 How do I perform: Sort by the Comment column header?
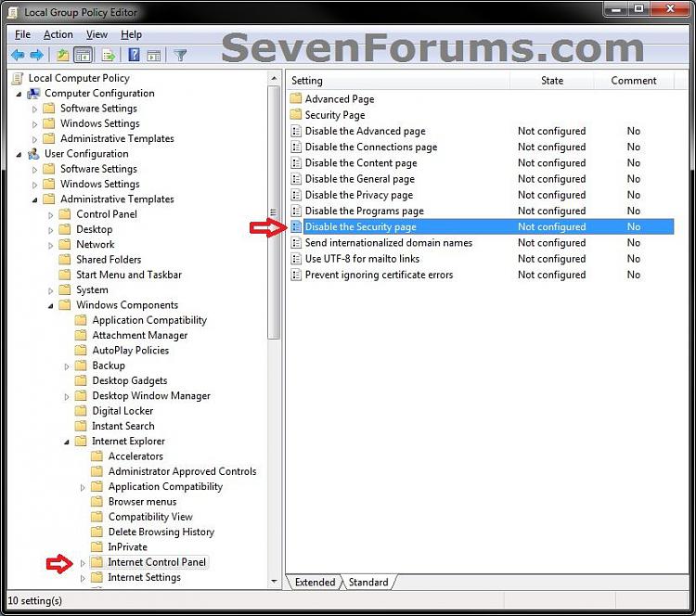coord(634,81)
